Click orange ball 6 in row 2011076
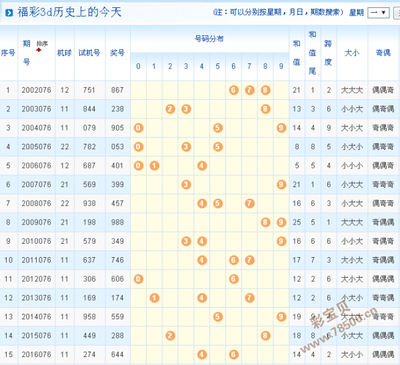 [234, 260]
